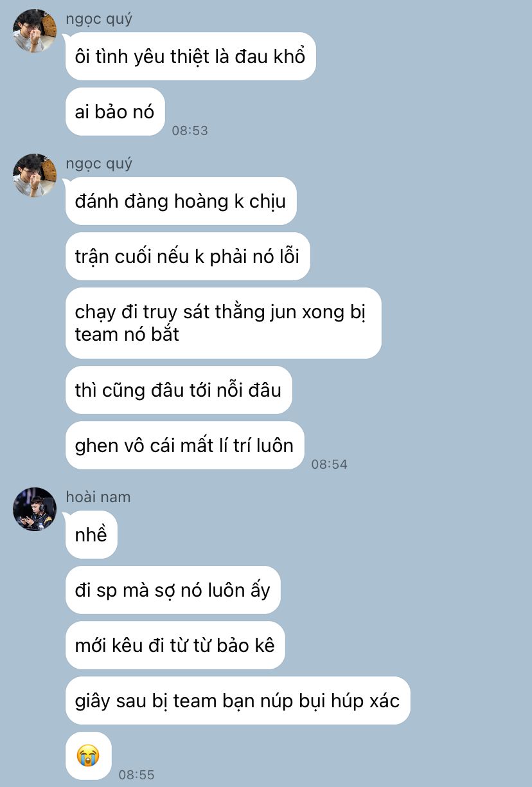
Task: Tap message "mới kêu đi từ từ bảo kê"
Action: tap(175, 646)
